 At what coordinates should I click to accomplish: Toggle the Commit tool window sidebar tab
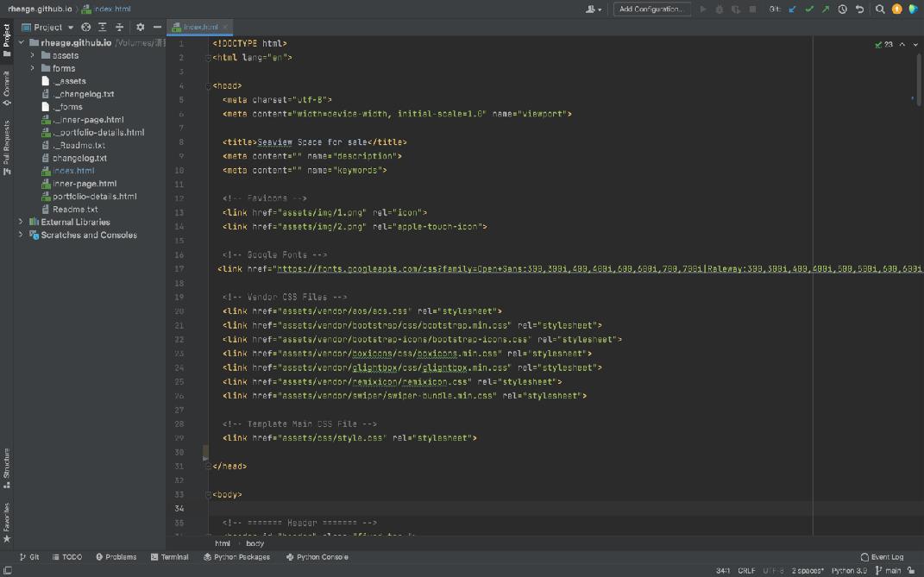[7, 89]
